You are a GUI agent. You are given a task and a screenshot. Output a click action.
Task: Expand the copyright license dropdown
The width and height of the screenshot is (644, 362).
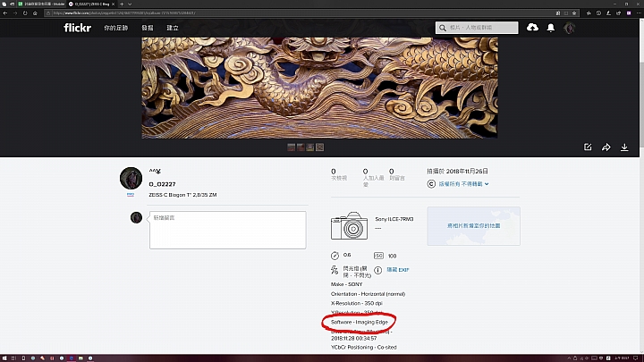[x=463, y=184]
